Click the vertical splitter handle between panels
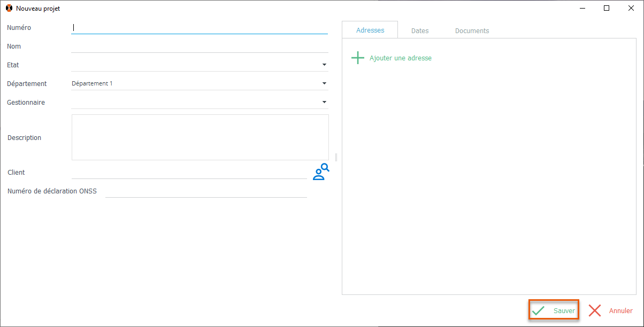The height and width of the screenshot is (327, 644). [x=336, y=157]
